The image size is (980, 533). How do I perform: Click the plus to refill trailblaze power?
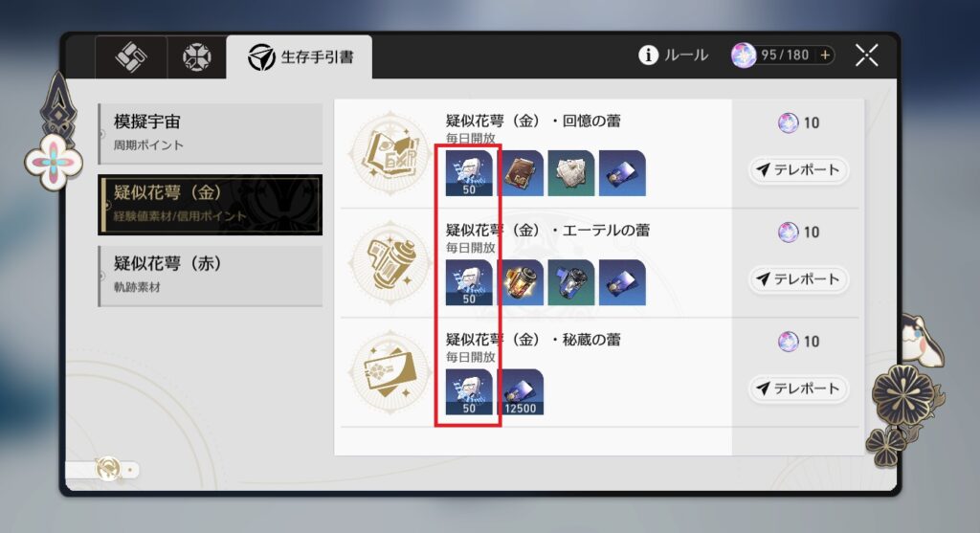tap(825, 55)
